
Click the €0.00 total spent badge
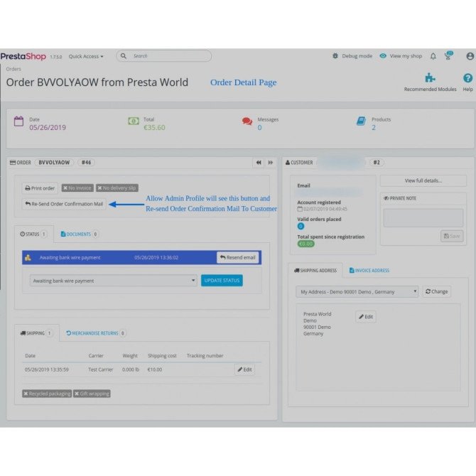pos(305,244)
